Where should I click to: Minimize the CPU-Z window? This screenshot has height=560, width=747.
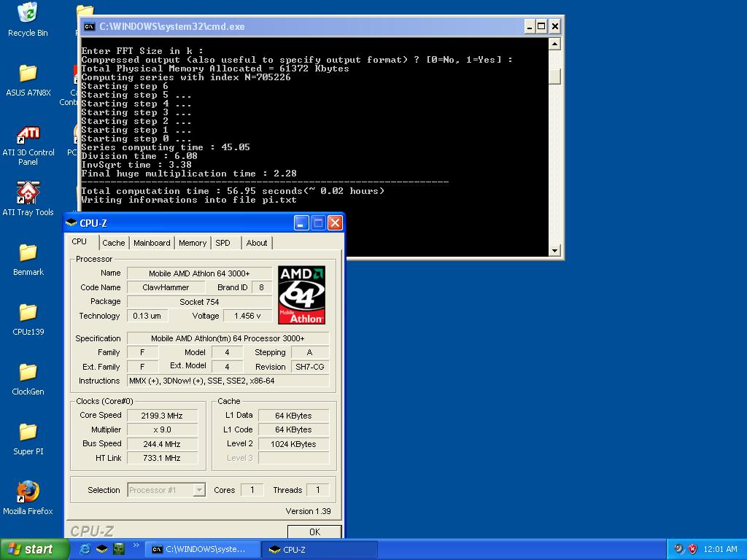pyautogui.click(x=301, y=223)
